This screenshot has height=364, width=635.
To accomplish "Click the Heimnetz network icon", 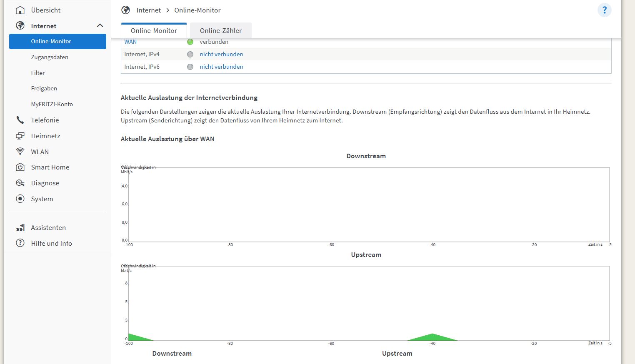I will pyautogui.click(x=20, y=136).
